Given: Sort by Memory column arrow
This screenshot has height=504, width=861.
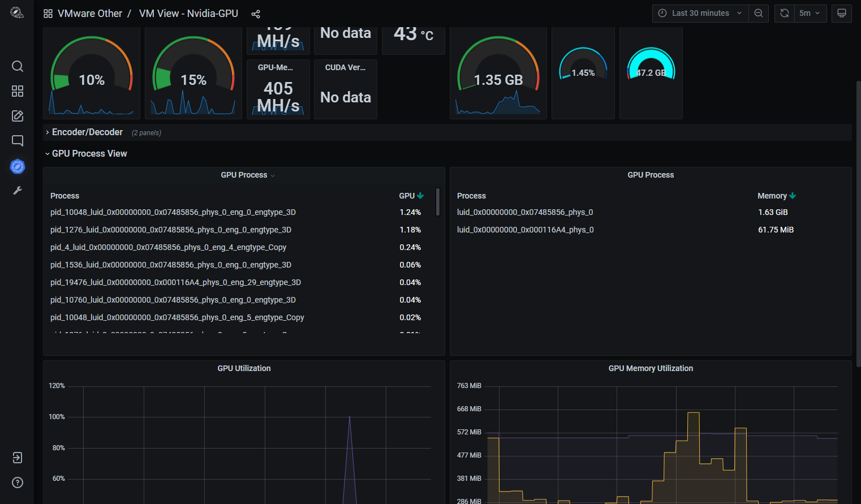Looking at the screenshot, I should [x=793, y=196].
